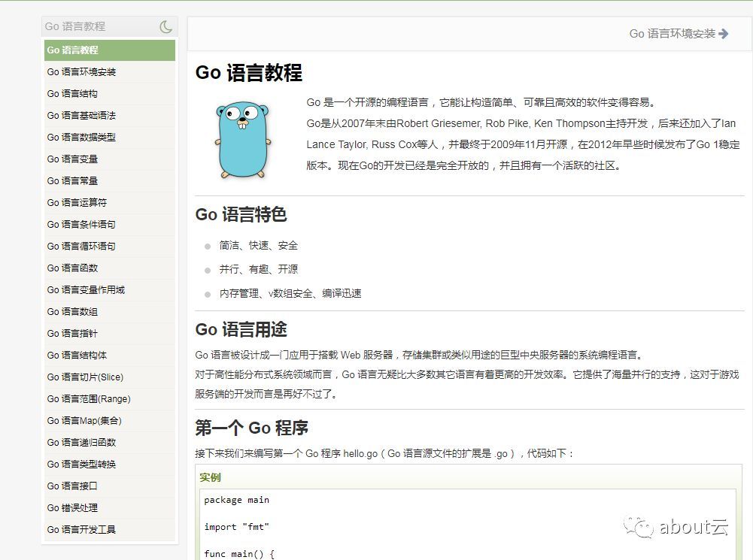Go to Go 语言切片(Slice) chapter
753x560 pixels.
point(110,377)
